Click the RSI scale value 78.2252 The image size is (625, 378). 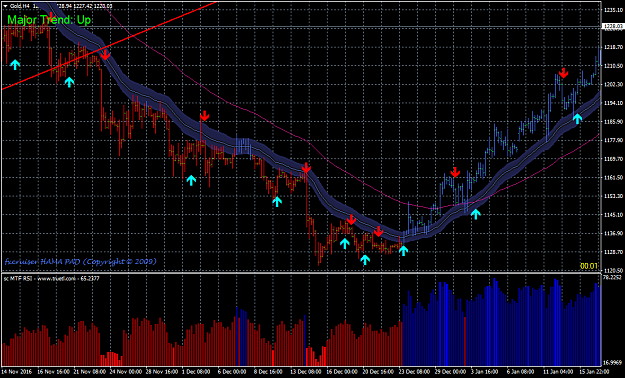point(613,277)
